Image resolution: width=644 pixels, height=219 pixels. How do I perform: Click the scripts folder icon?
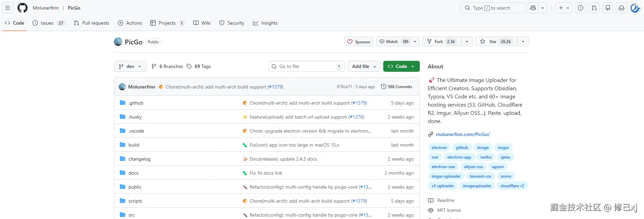coord(123,201)
